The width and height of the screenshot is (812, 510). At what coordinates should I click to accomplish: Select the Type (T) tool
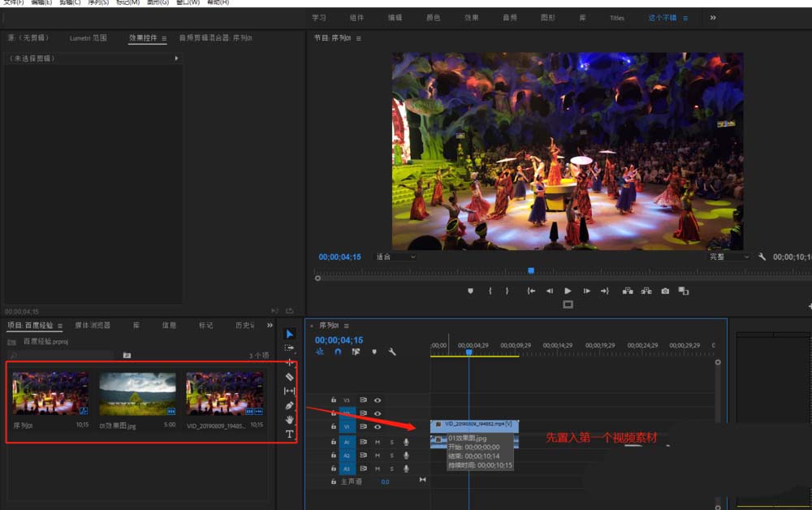(290, 434)
